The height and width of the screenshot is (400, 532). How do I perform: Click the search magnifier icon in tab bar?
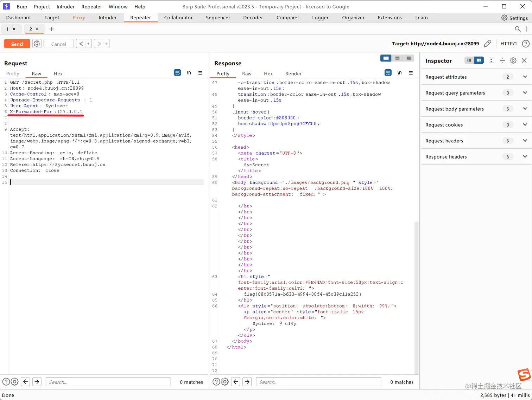518,29
